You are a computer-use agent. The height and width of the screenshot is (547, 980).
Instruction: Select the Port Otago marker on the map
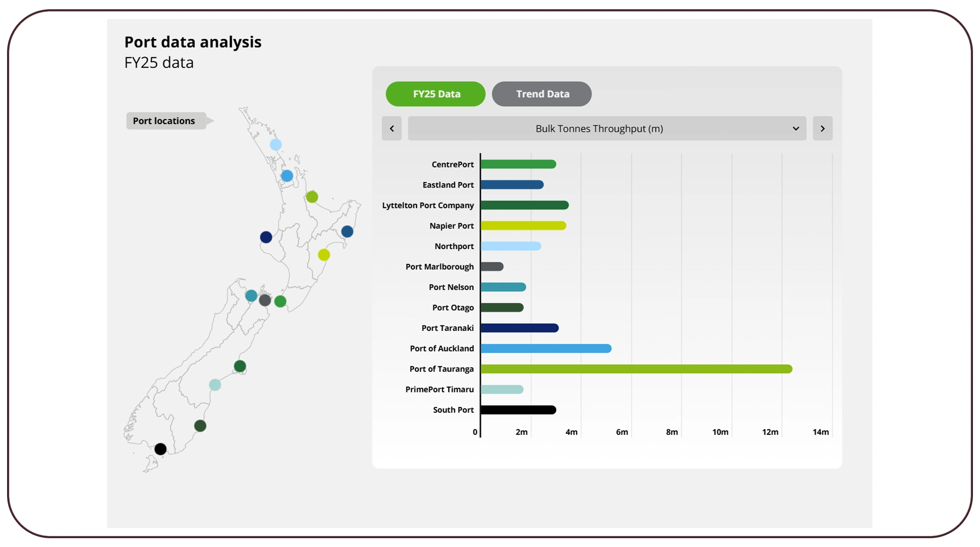[x=200, y=426]
